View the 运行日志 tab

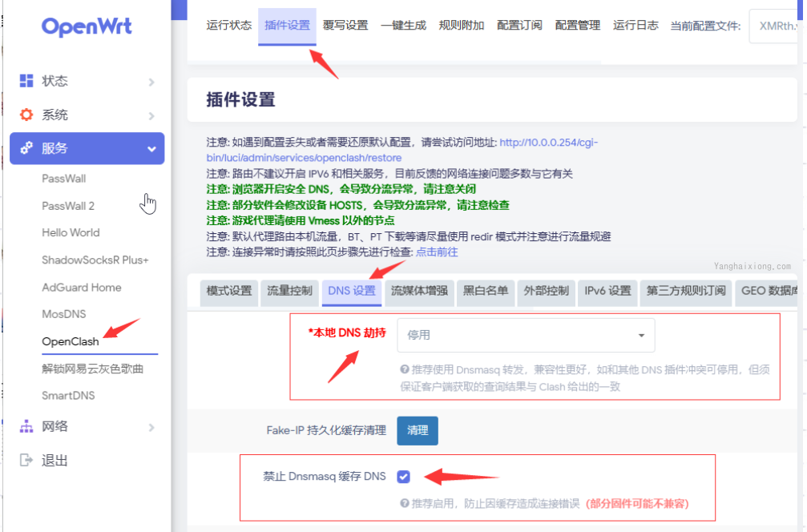point(636,25)
